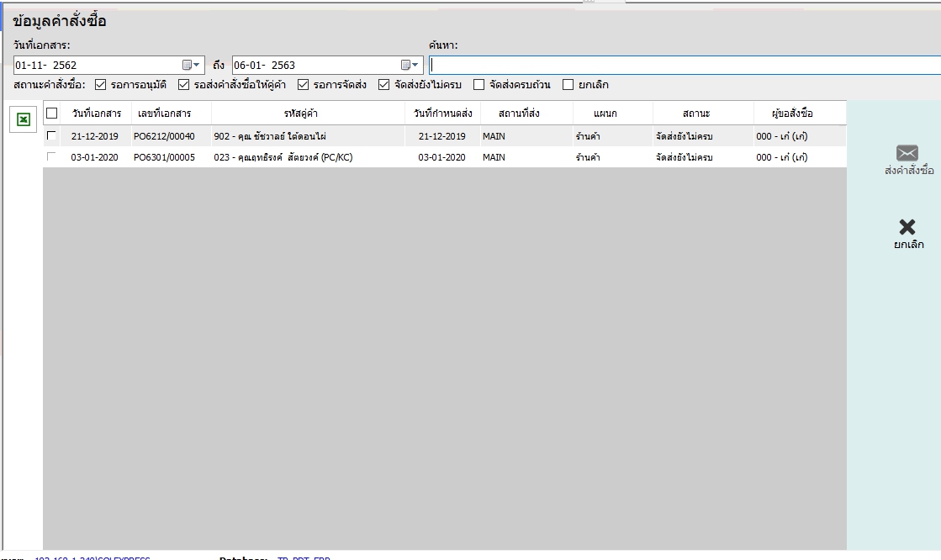
Task: Sort by วันที่กำหนดส่ง column header
Action: (x=443, y=113)
